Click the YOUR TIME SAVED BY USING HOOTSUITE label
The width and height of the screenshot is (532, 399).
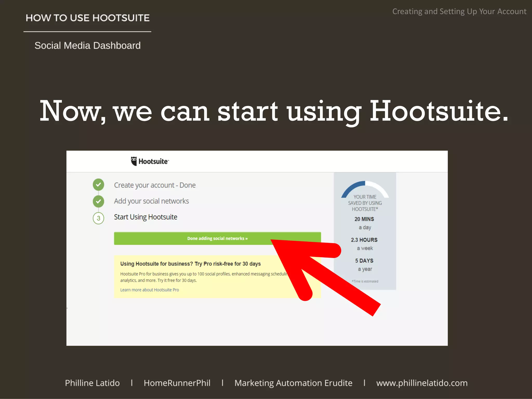(x=365, y=203)
